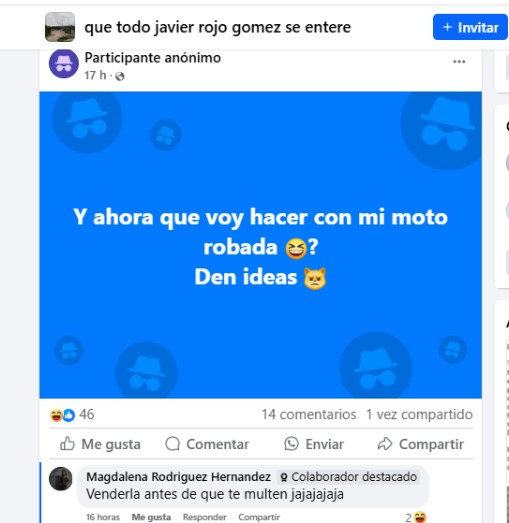The width and height of the screenshot is (509, 523).
Task: Toggle Me gusta on Magdalena's comment
Action: [x=151, y=517]
